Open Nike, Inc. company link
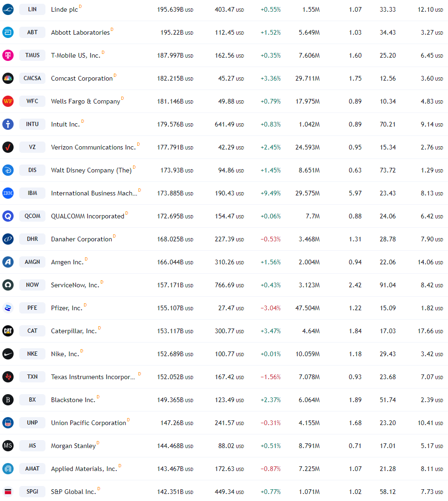This screenshot has height=501, width=448. point(65,354)
